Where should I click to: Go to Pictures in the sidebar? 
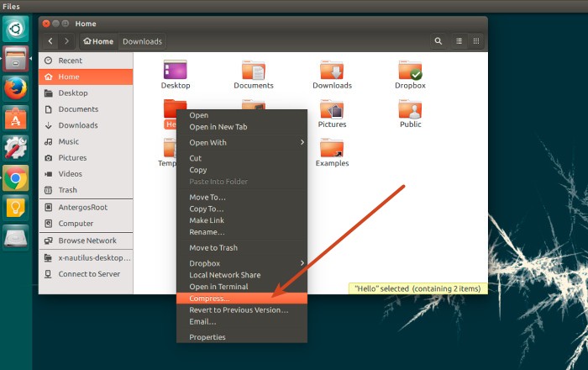(86, 157)
